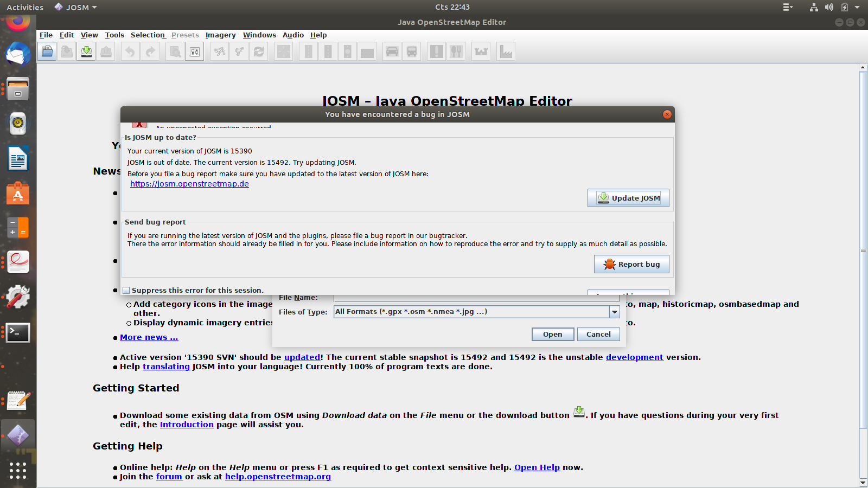
Task: Open the Edit menu
Action: click(67, 35)
